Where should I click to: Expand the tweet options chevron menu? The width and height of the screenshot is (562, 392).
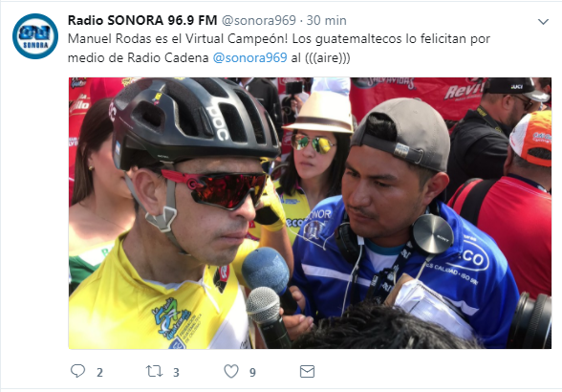coord(543,22)
